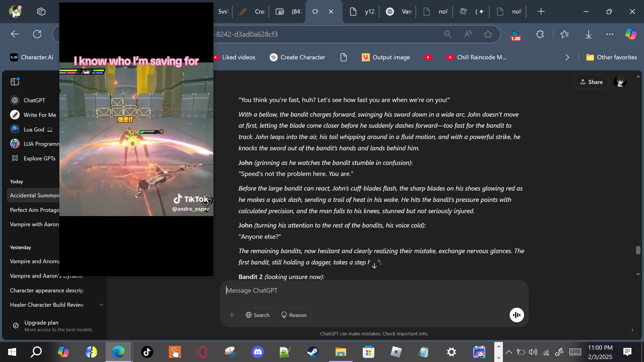Open the Windows Start menu
644x362 pixels.
pos(12,352)
